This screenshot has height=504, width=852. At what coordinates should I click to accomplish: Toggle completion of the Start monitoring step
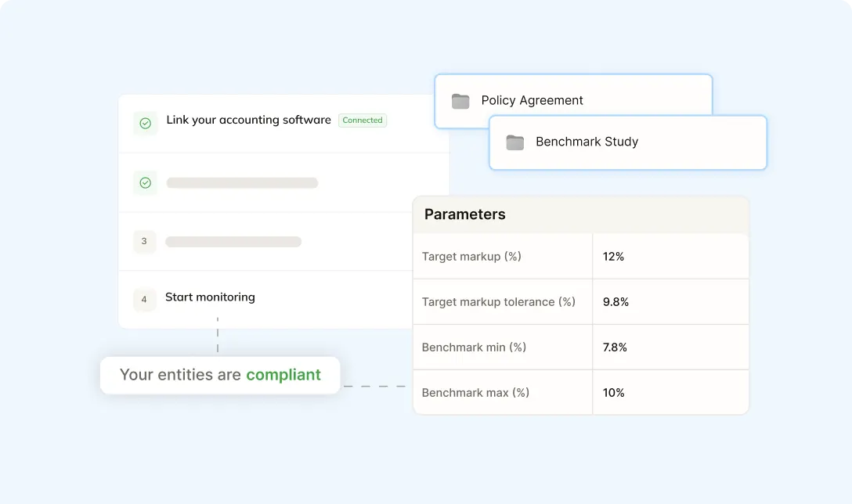point(144,300)
